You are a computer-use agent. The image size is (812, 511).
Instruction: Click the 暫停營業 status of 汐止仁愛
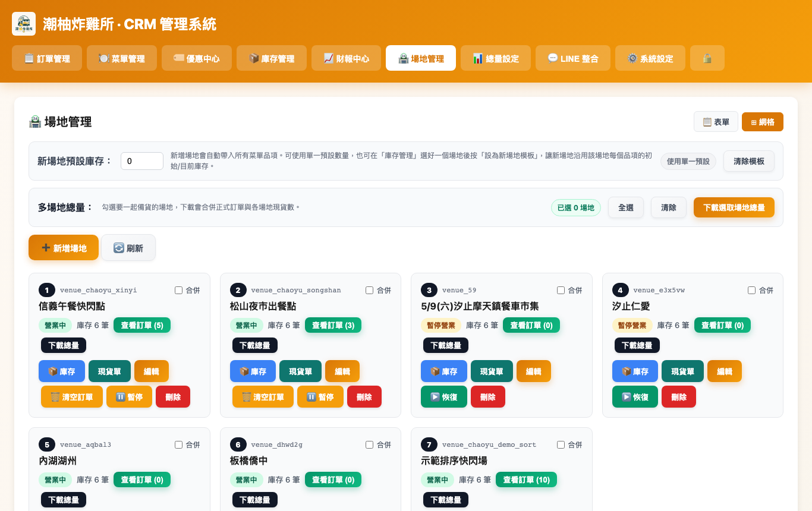click(632, 325)
